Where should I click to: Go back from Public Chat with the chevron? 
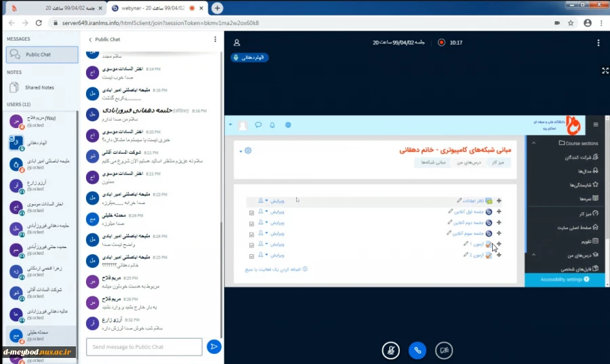pos(90,39)
